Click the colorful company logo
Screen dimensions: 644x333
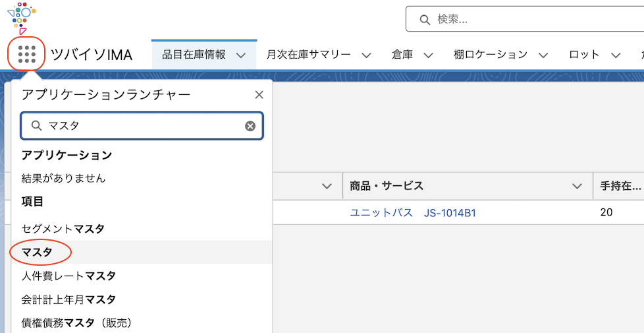tap(21, 18)
